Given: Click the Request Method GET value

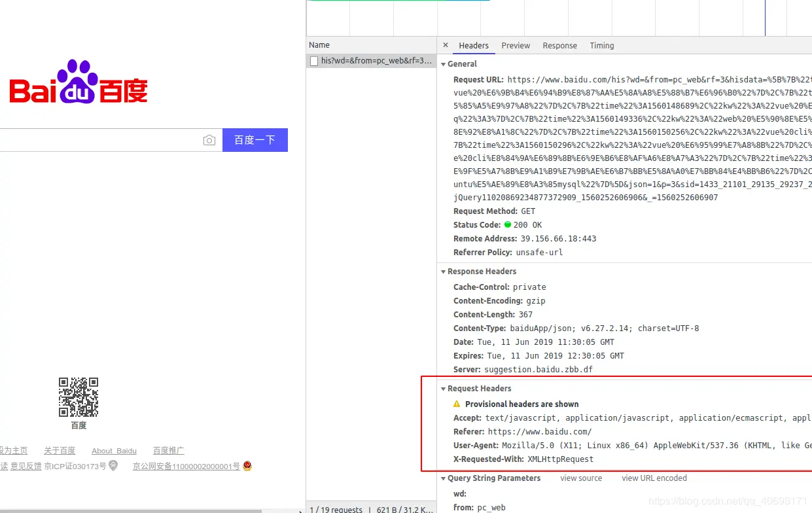Looking at the screenshot, I should click(x=528, y=211).
